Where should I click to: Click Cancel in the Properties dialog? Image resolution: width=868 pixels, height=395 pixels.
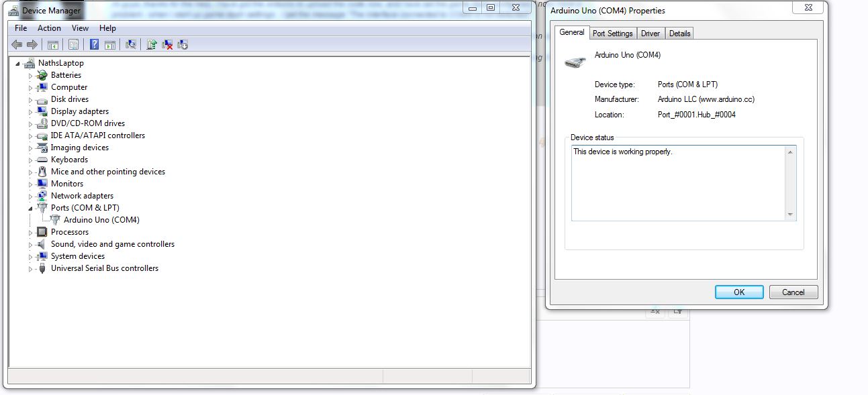pos(793,292)
